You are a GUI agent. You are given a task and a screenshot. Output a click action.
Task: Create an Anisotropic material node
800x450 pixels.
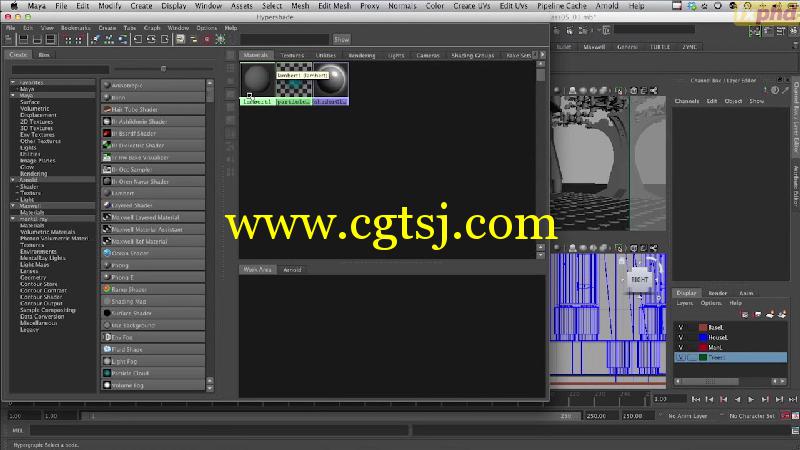pyautogui.click(x=153, y=85)
